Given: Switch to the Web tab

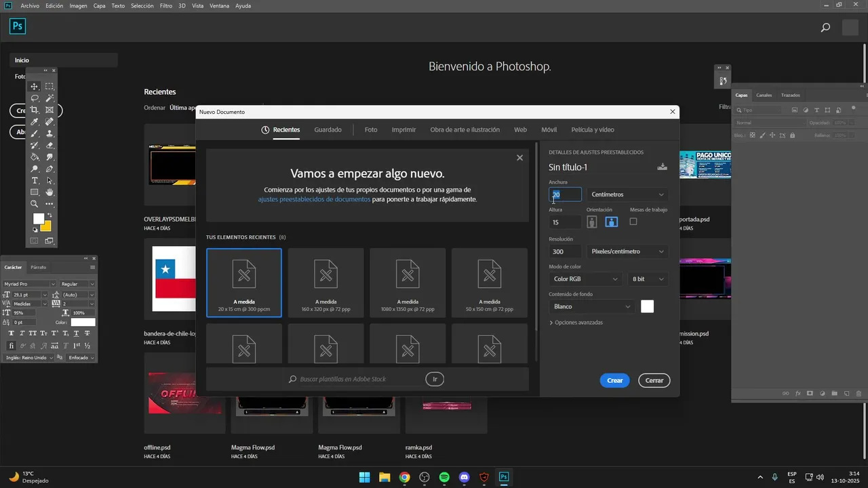Looking at the screenshot, I should tap(520, 129).
